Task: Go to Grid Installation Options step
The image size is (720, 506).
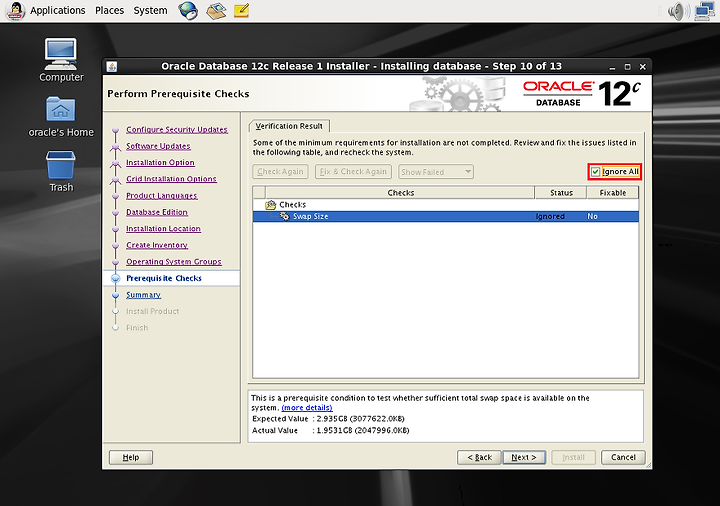Action: click(171, 179)
